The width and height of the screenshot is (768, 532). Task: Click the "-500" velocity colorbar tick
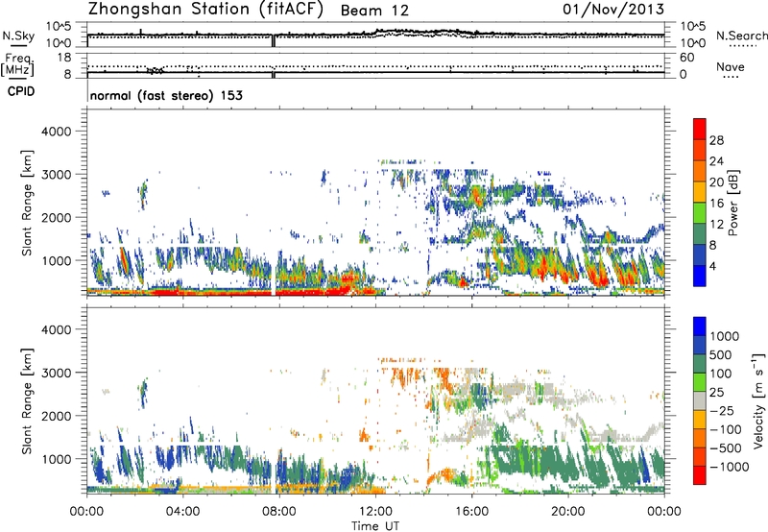pos(726,447)
